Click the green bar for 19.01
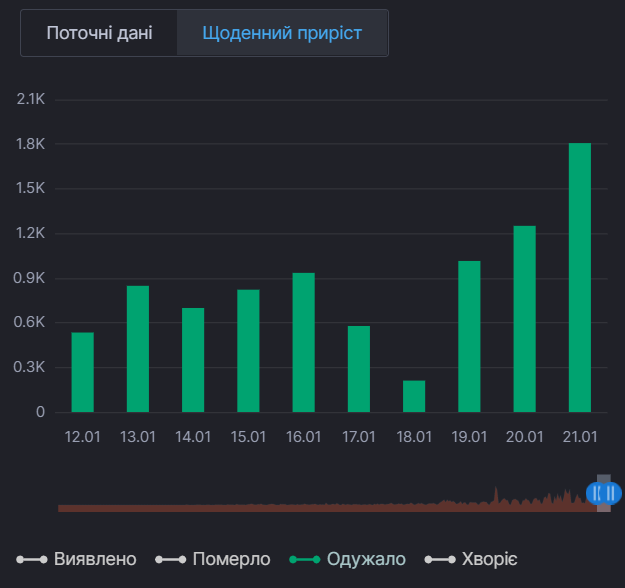625x588 pixels. tap(469, 336)
